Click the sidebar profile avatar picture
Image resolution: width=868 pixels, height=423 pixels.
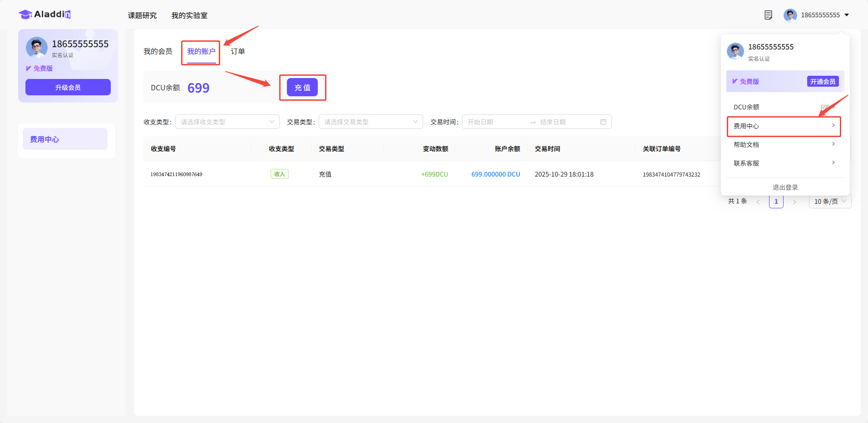point(37,48)
